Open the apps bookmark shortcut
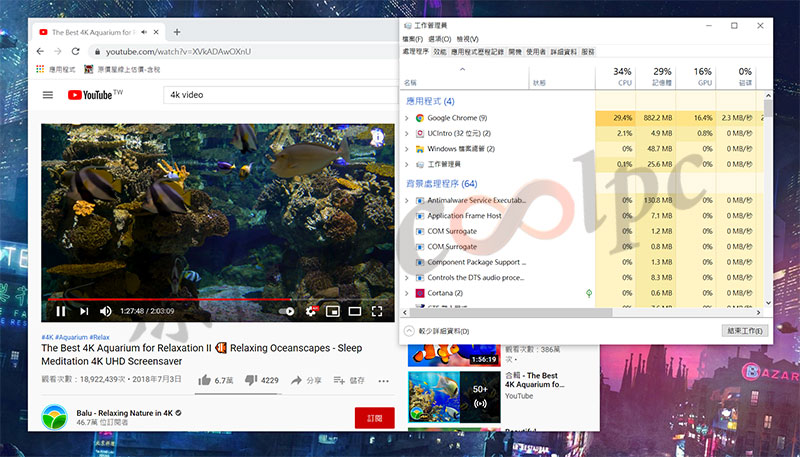The image size is (800, 457). coord(56,69)
